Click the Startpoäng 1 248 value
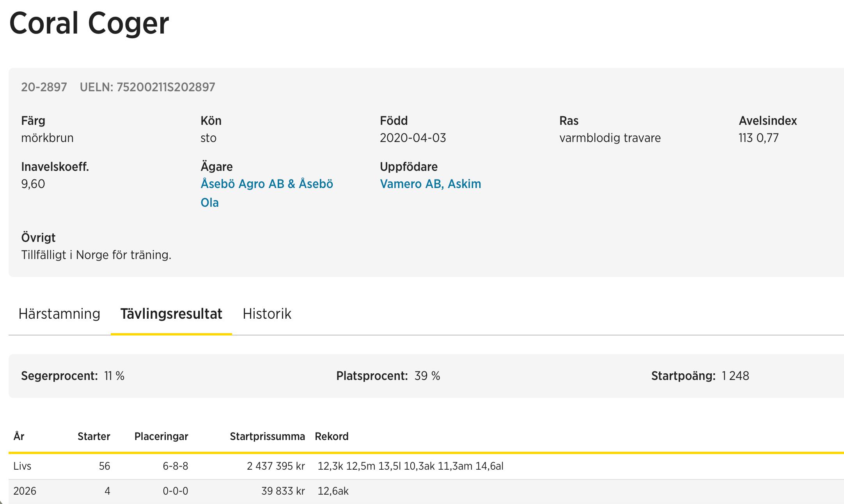The width and height of the screenshot is (844, 504). click(735, 376)
